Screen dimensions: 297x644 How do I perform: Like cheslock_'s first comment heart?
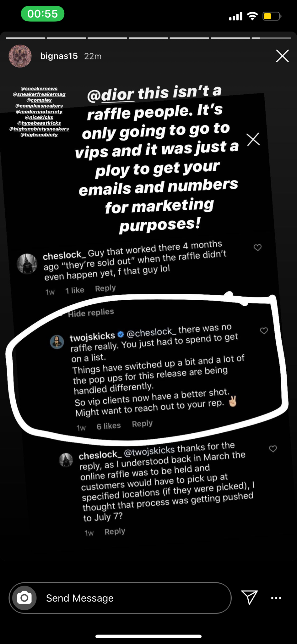click(x=257, y=248)
